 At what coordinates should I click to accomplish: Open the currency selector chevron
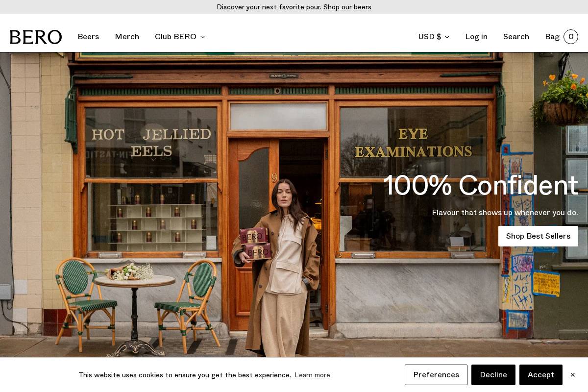pyautogui.click(x=446, y=37)
